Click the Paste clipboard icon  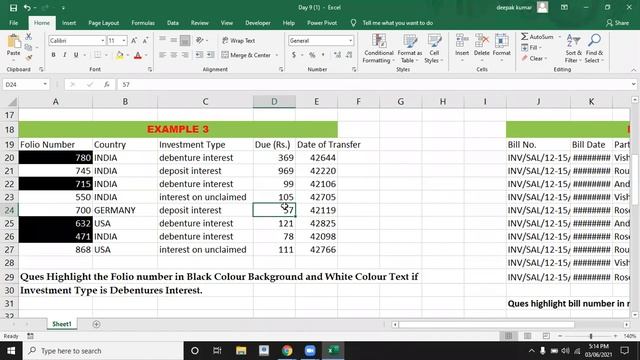[x=13, y=42]
